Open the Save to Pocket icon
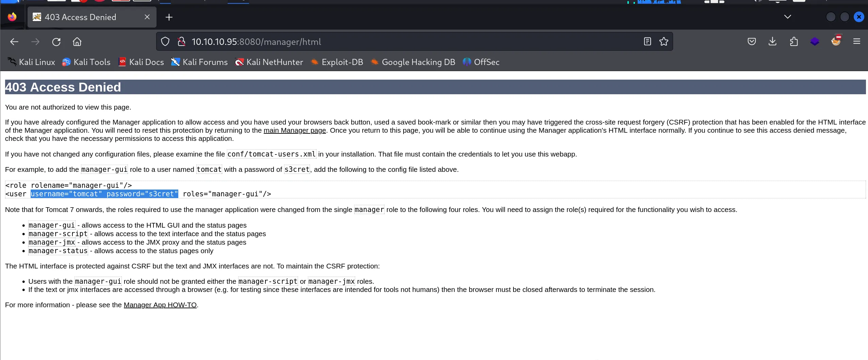 click(x=752, y=42)
